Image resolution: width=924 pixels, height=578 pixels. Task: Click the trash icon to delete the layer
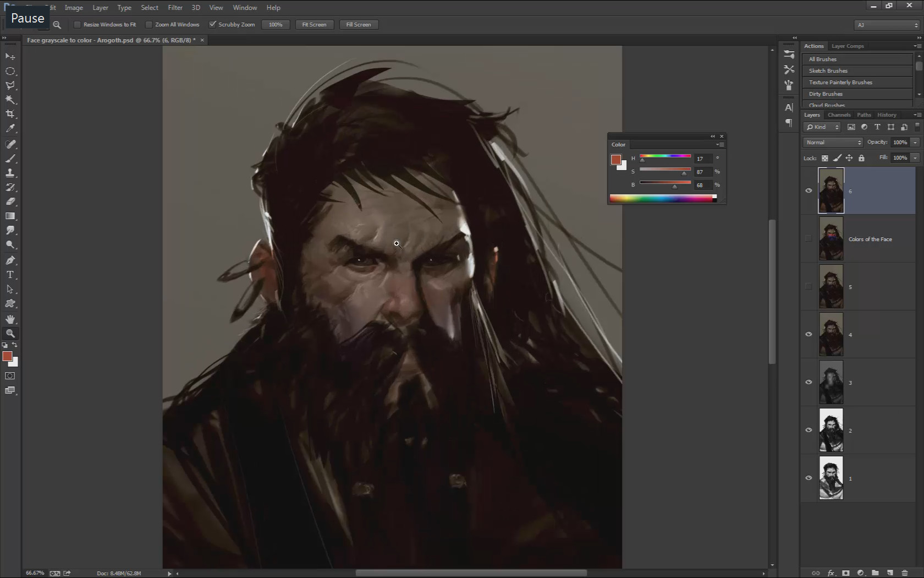(x=905, y=573)
